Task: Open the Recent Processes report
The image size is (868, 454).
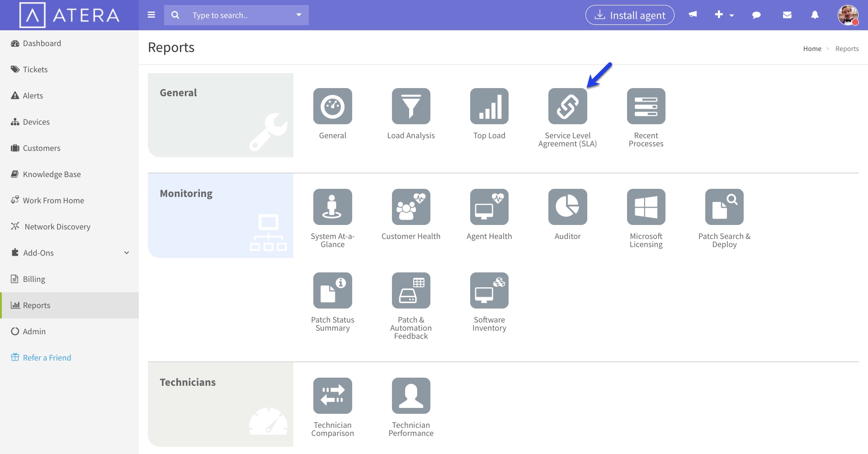Action: (646, 106)
